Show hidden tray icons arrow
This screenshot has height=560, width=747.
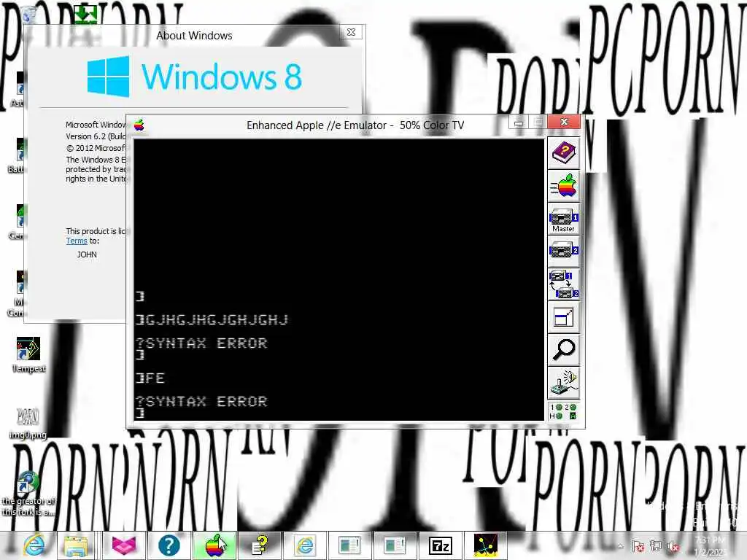coord(620,547)
